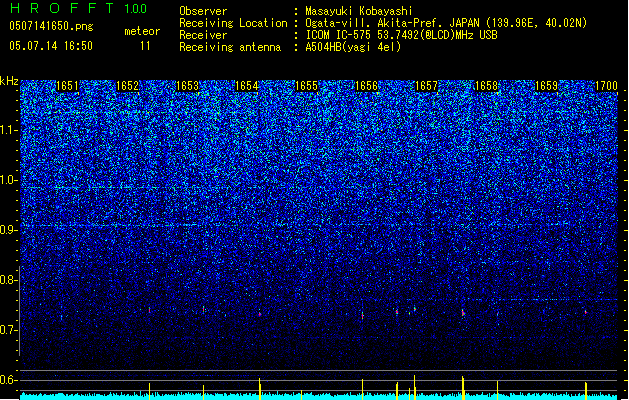Click the Receiving Location label

tap(233, 23)
